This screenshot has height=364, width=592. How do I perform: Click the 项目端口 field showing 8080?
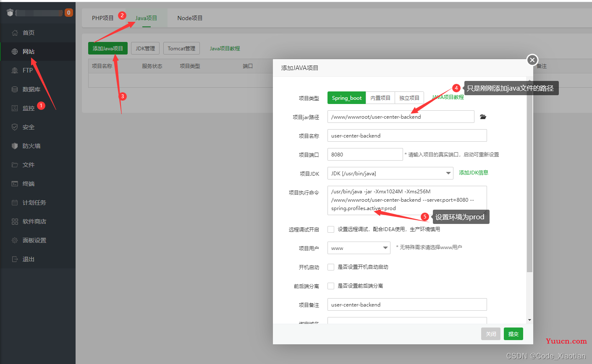365,154
